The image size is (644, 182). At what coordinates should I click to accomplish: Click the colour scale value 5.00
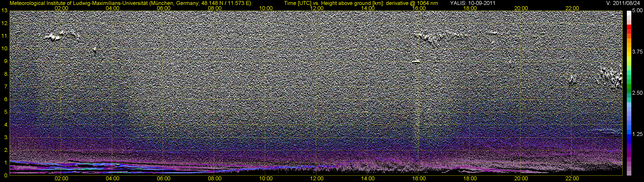(x=638, y=11)
